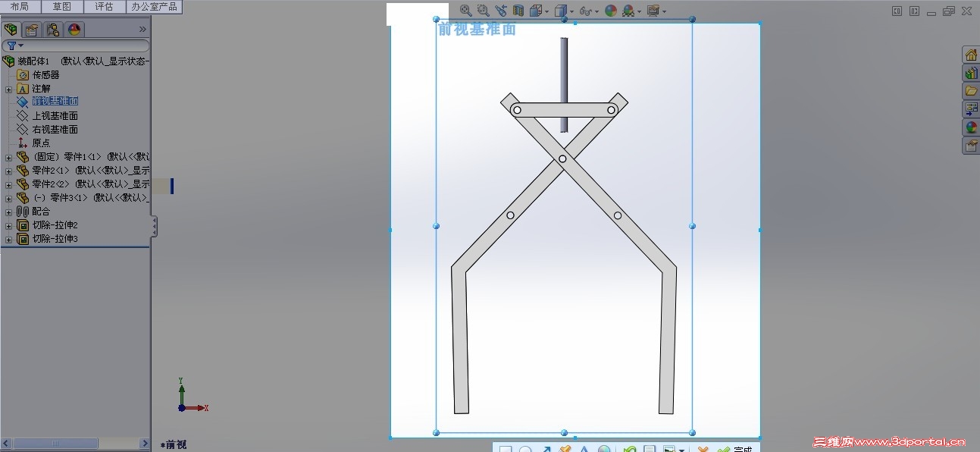Select the Zoom to Area tool
980x452 pixels.
(x=483, y=11)
